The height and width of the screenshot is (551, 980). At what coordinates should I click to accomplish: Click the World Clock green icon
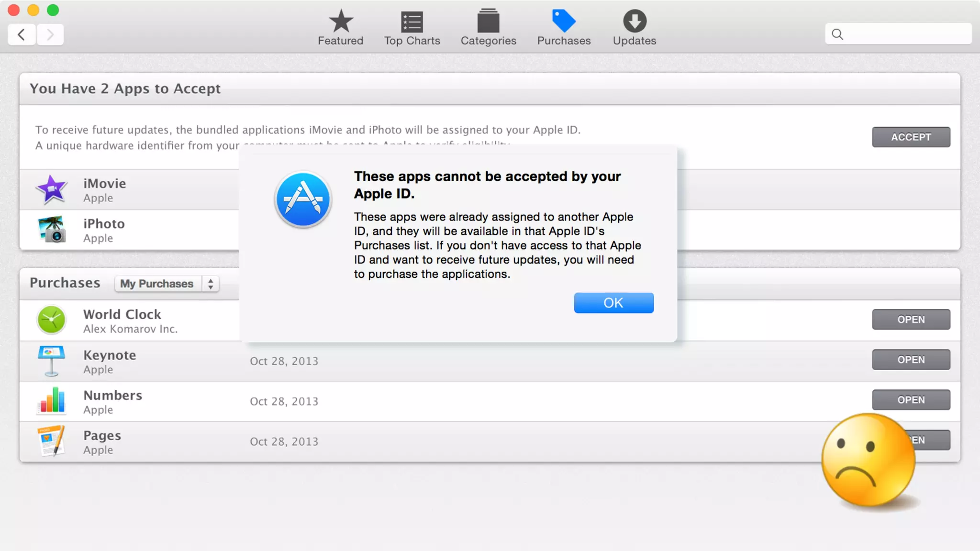[51, 320]
